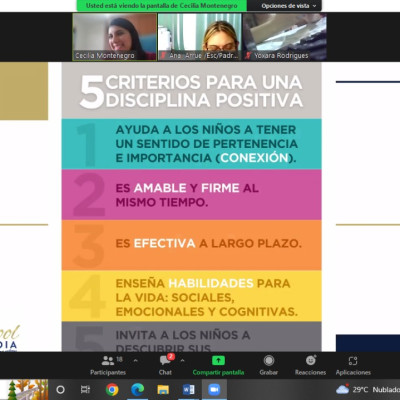Start recording with the Grabar icon
This screenshot has height=400, width=400.
[269, 360]
